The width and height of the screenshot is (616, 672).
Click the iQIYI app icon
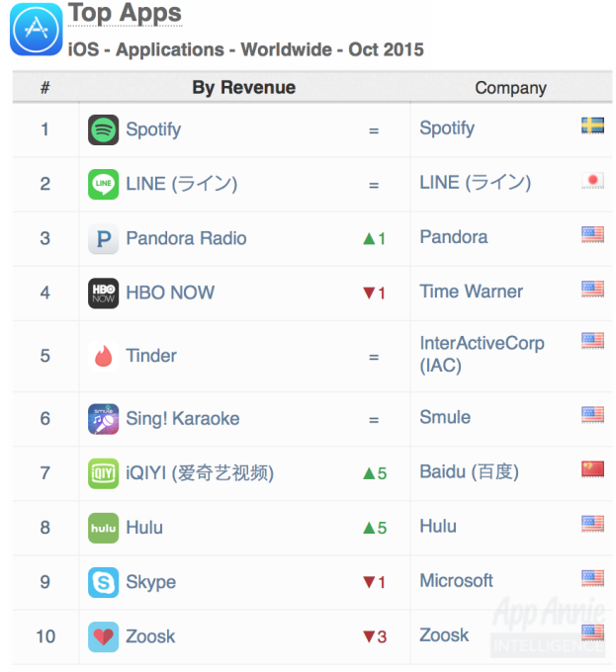tap(103, 473)
